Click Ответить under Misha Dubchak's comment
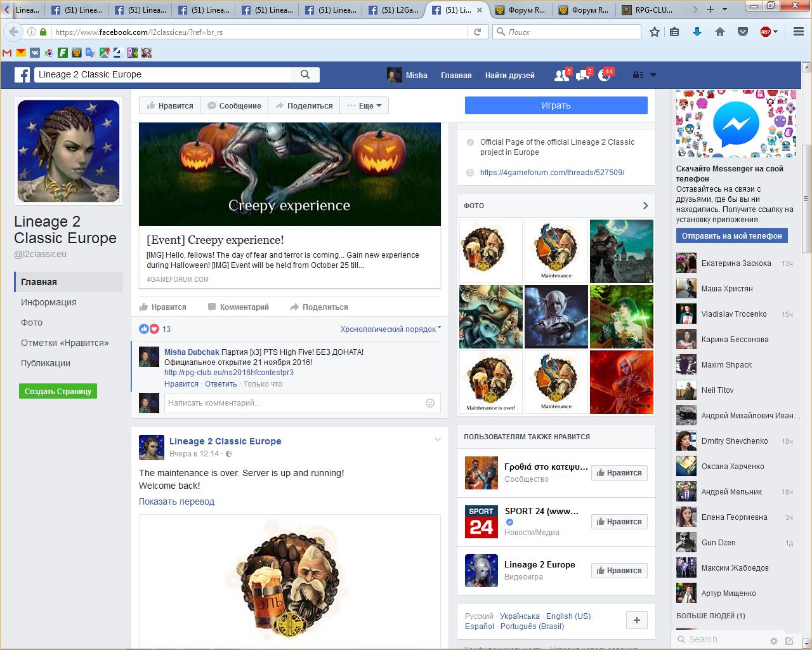This screenshot has height=650, width=812. (221, 384)
